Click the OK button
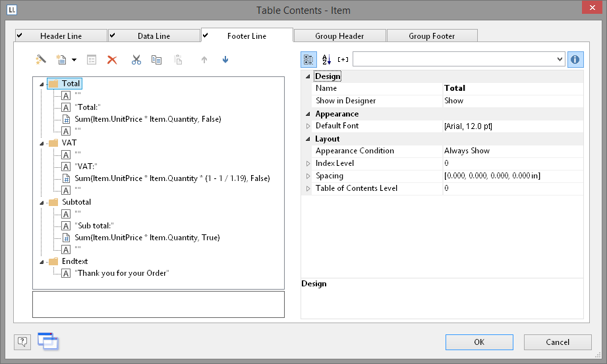The image size is (607, 364). (479, 342)
